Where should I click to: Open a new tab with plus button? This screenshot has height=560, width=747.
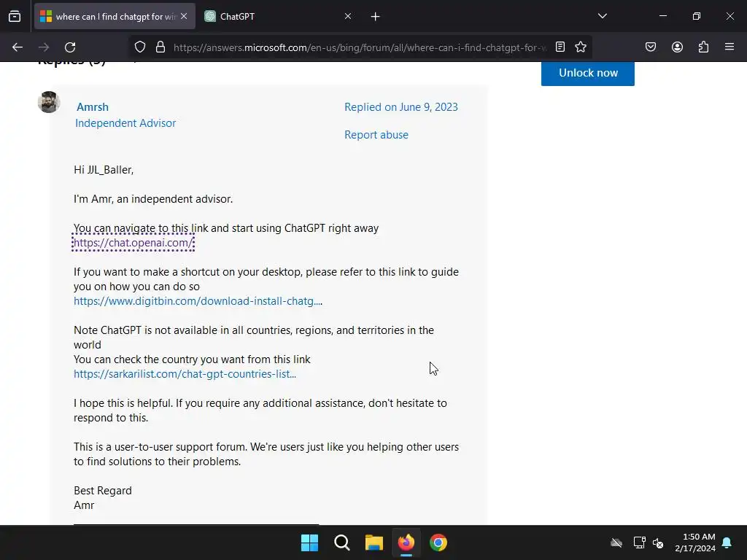coord(376,17)
